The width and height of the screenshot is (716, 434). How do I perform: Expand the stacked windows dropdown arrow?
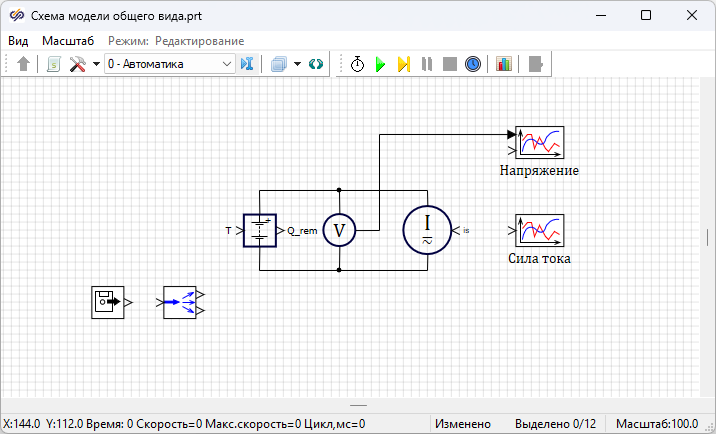click(297, 64)
